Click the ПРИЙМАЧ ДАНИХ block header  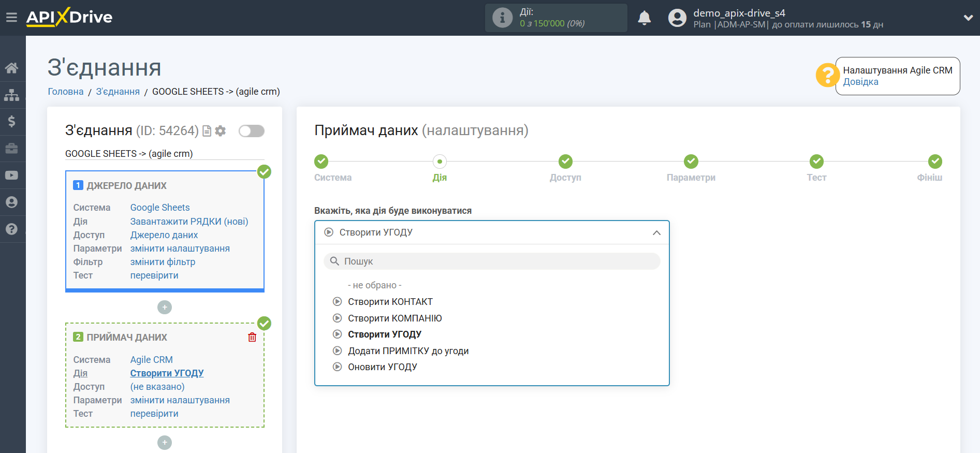pos(127,338)
